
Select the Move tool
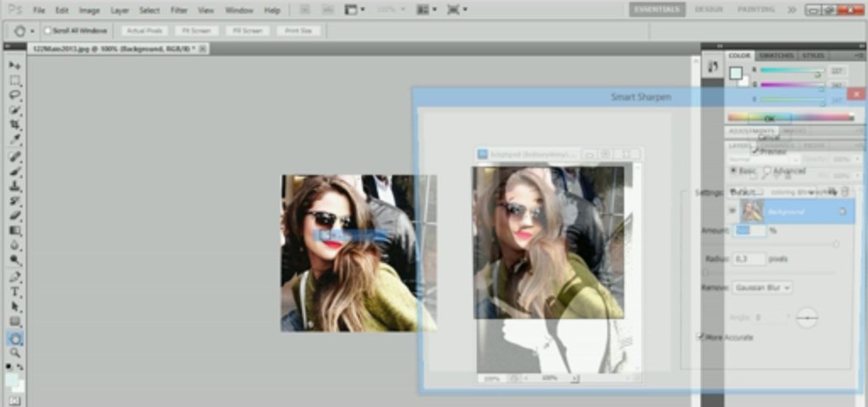(15, 66)
